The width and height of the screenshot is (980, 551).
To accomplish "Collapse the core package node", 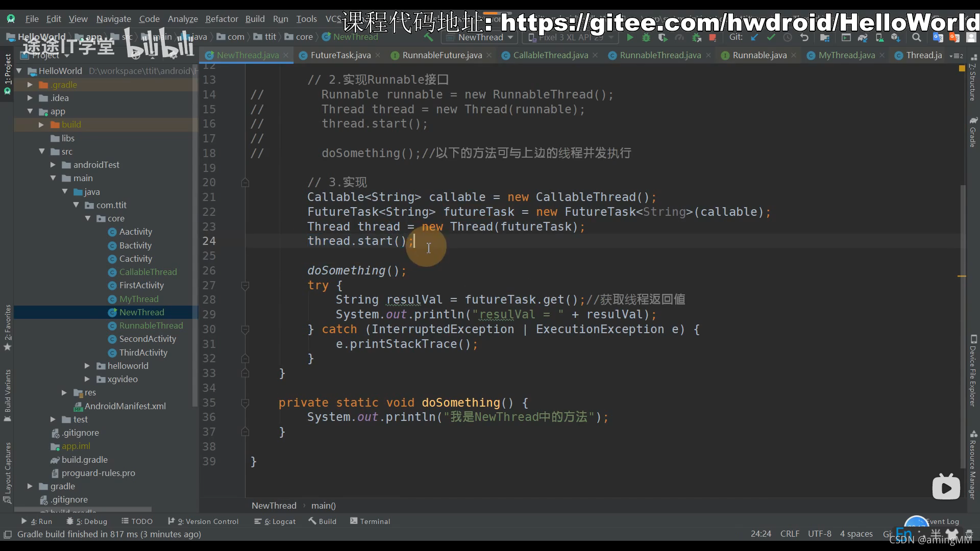I will point(88,218).
